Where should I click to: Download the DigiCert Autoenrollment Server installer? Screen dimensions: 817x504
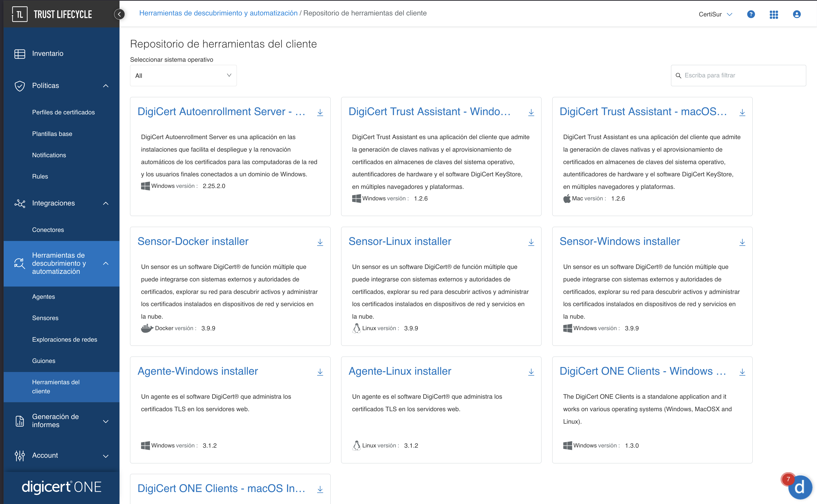320,112
